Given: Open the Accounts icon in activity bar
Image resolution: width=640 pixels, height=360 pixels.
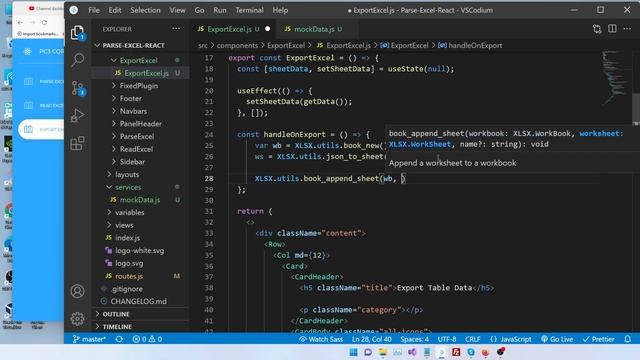Looking at the screenshot, I should pyautogui.click(x=78, y=291).
